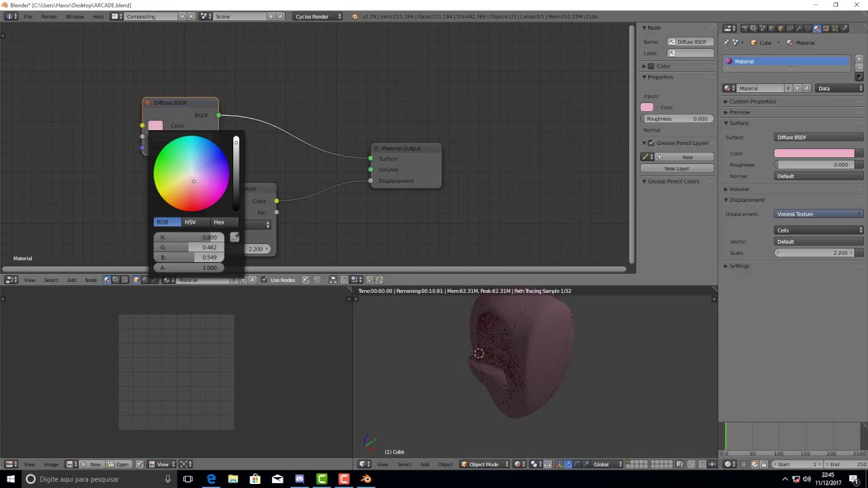Expand the Custom Properties panel
This screenshot has width=868, height=488.
pos(752,102)
